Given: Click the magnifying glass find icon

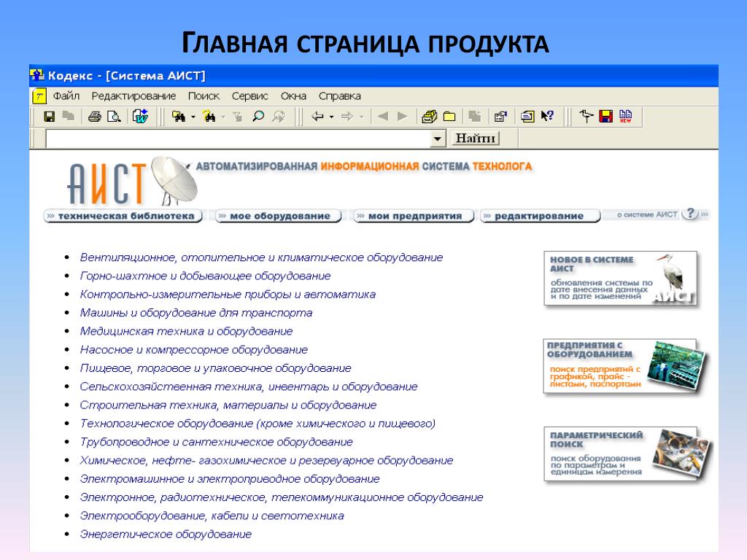Looking at the screenshot, I should click(258, 116).
